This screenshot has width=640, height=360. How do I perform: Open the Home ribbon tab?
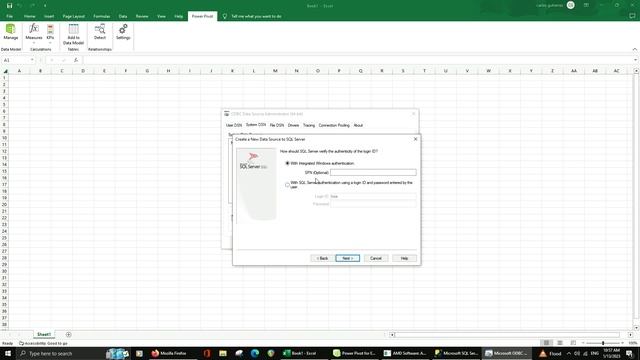[x=29, y=16]
